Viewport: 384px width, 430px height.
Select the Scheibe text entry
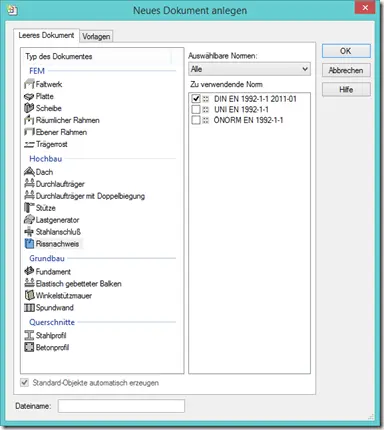click(49, 108)
